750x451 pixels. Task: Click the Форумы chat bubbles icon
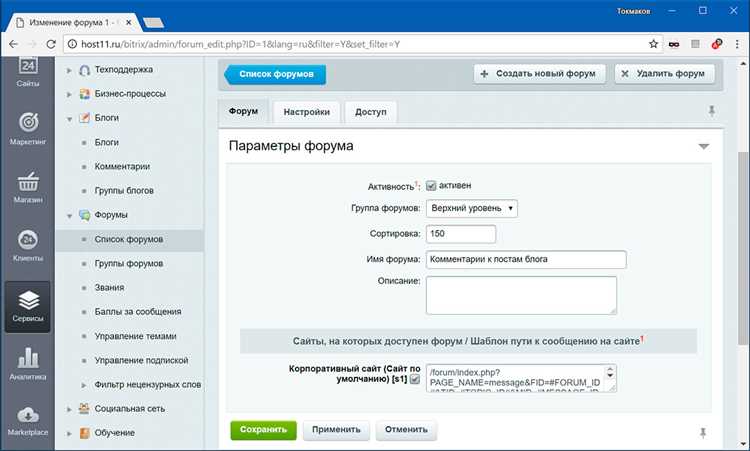pos(85,215)
